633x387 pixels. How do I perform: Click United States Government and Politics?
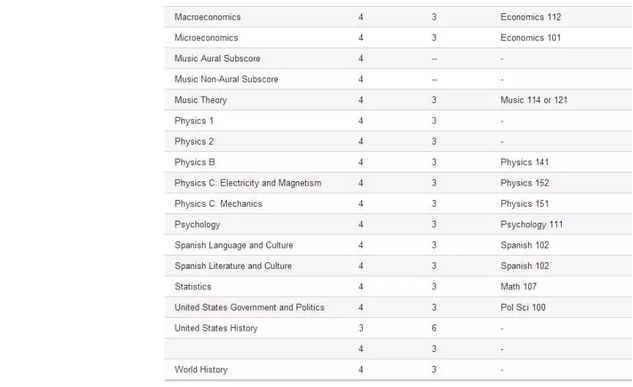[249, 308]
